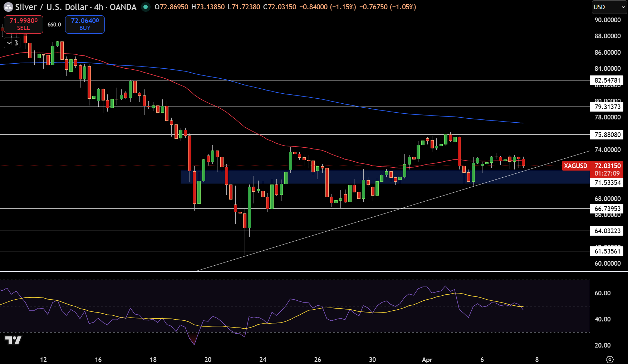This screenshot has height=364, width=628.
Task: Click the 660.0 spread value
Action: 54,25
